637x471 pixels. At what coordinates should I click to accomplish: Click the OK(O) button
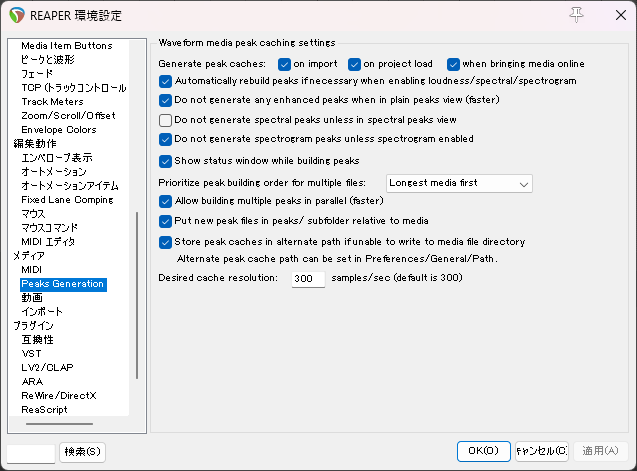click(483, 451)
